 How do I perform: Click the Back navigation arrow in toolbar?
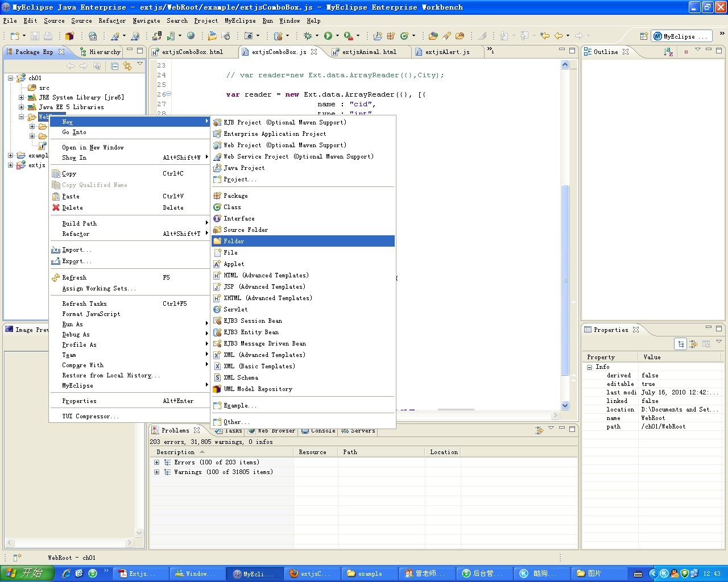559,36
